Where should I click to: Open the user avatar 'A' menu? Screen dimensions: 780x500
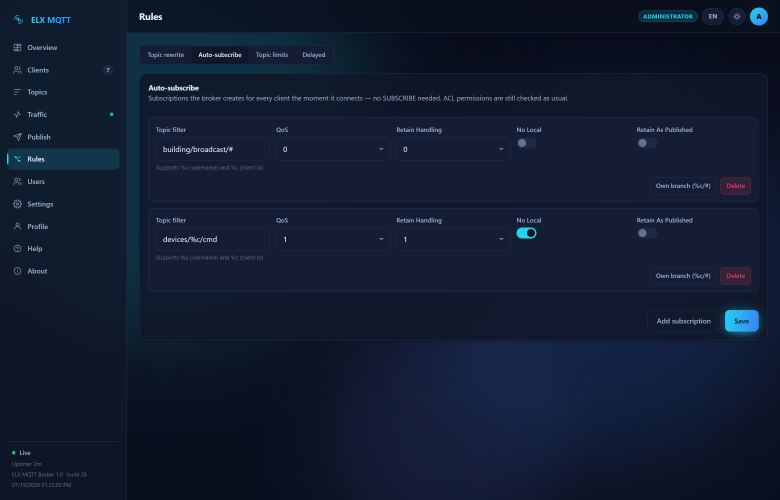759,16
